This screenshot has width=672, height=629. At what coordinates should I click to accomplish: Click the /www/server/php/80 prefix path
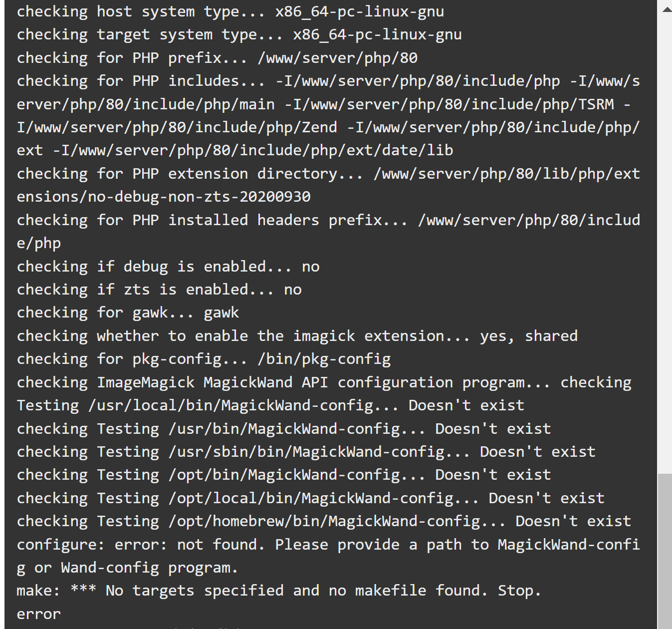337,58
